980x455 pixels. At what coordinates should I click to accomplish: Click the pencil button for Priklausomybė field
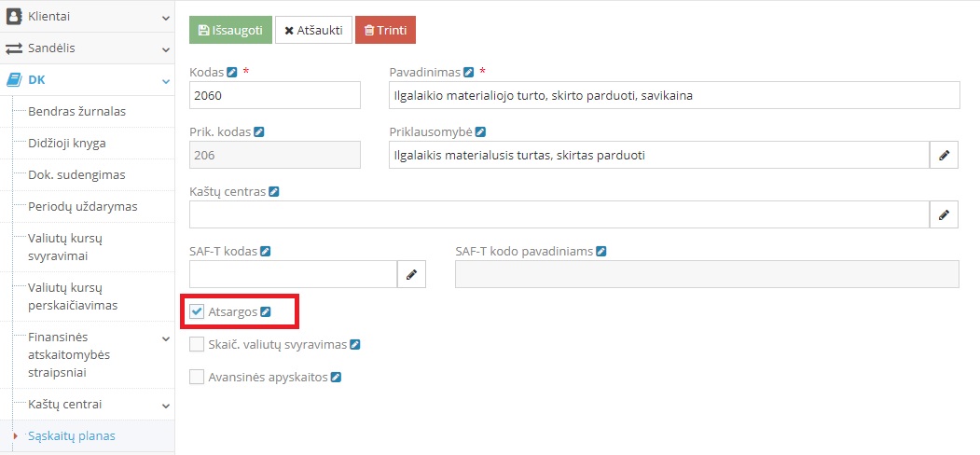coord(944,156)
